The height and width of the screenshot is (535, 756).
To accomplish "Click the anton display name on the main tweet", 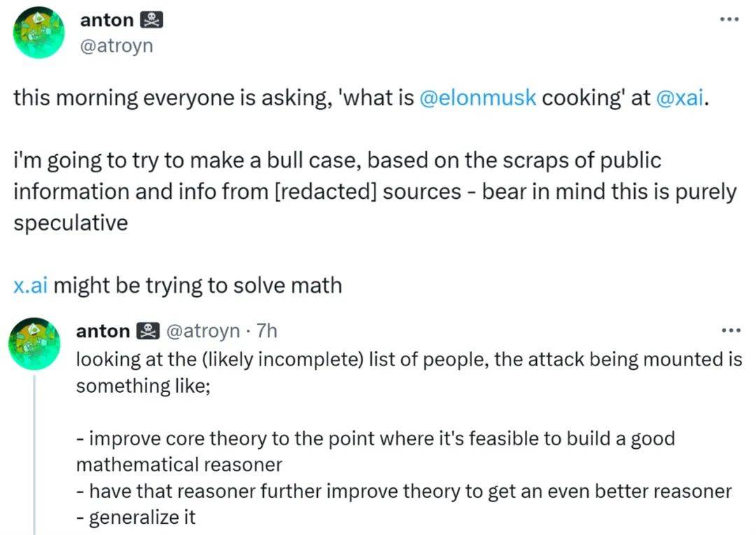I will (x=105, y=20).
